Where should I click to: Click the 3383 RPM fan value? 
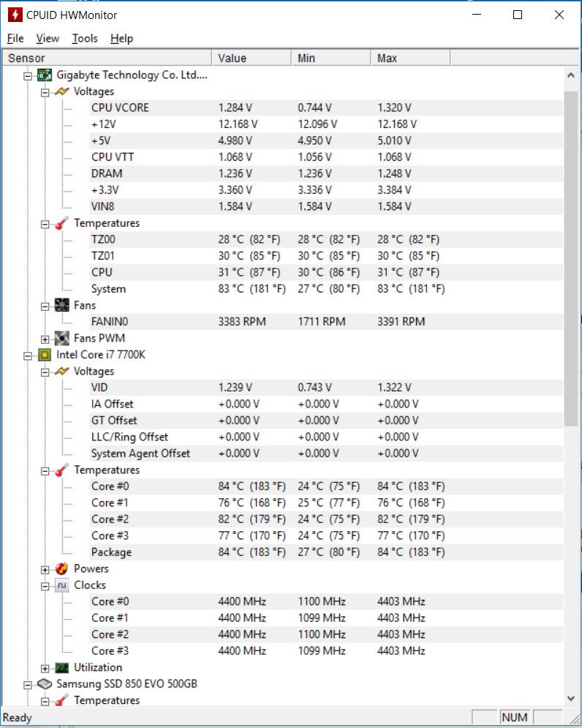tap(242, 322)
